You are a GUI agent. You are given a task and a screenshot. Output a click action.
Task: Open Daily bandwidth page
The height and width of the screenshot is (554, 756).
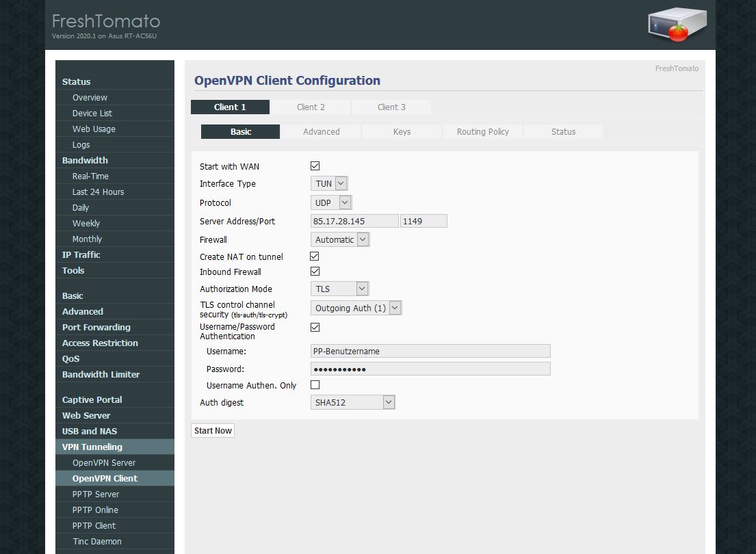[x=115, y=207]
